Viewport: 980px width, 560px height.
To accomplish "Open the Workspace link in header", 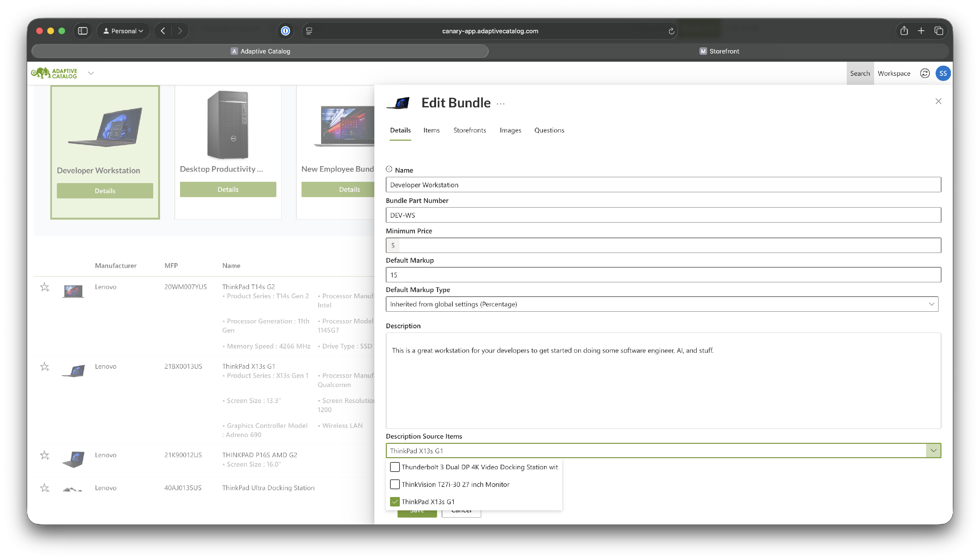I will pyautogui.click(x=894, y=73).
